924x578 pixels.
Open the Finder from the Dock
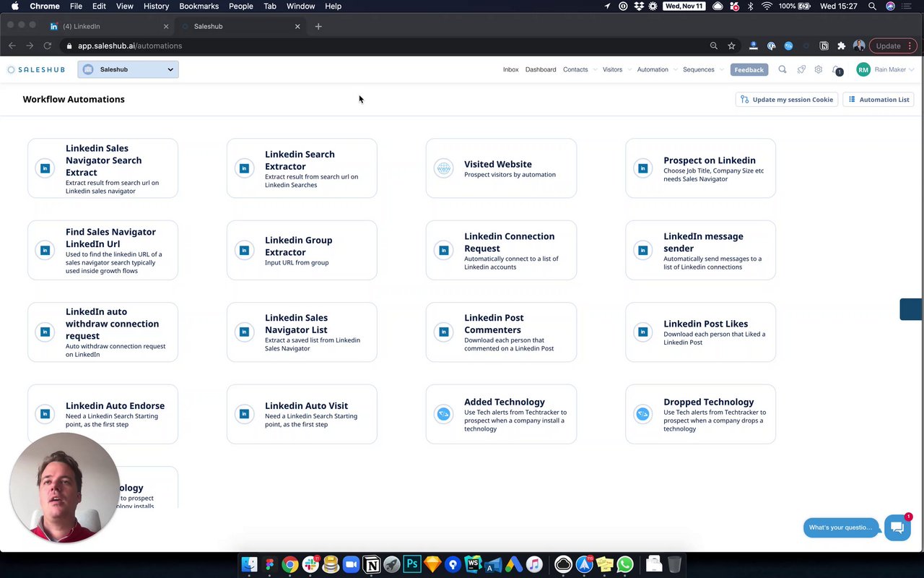[x=249, y=564]
